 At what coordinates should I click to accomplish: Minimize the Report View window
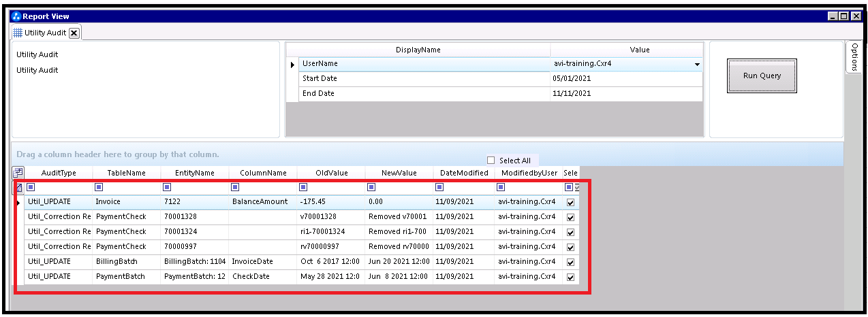[834, 16]
